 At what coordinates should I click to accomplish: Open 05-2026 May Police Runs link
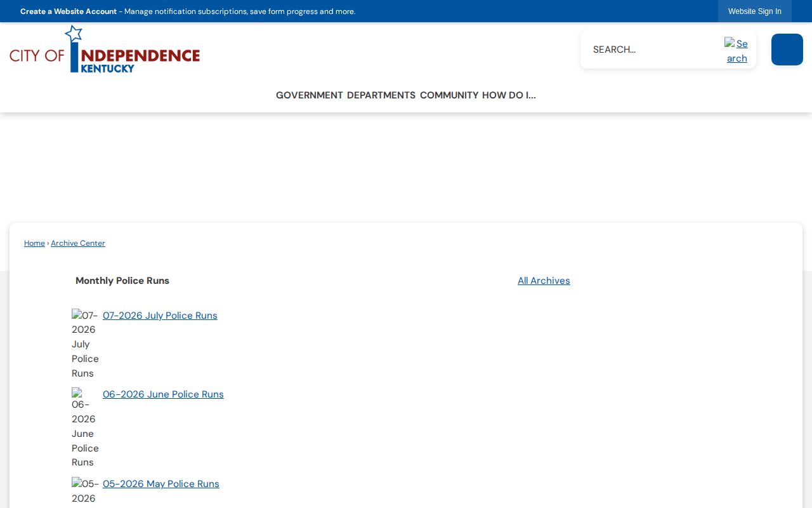pyautogui.click(x=161, y=484)
